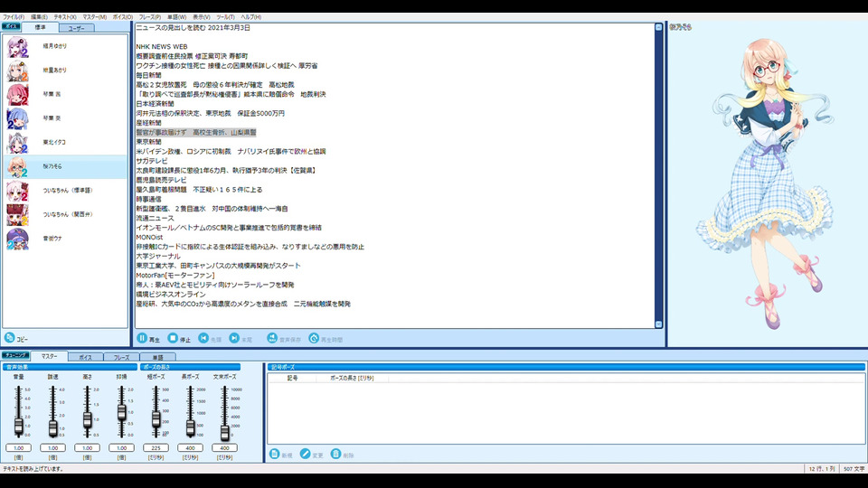Click the 再生時間 (playback time) icon
The image size is (868, 488).
point(314,338)
